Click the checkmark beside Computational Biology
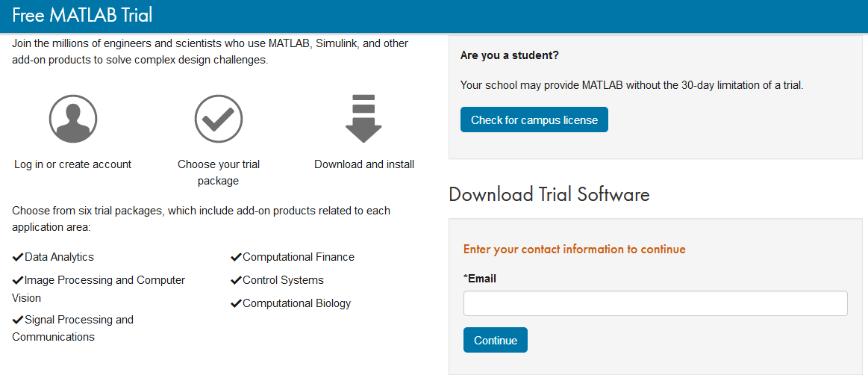Screen dimensions: 868x381 (x=236, y=303)
